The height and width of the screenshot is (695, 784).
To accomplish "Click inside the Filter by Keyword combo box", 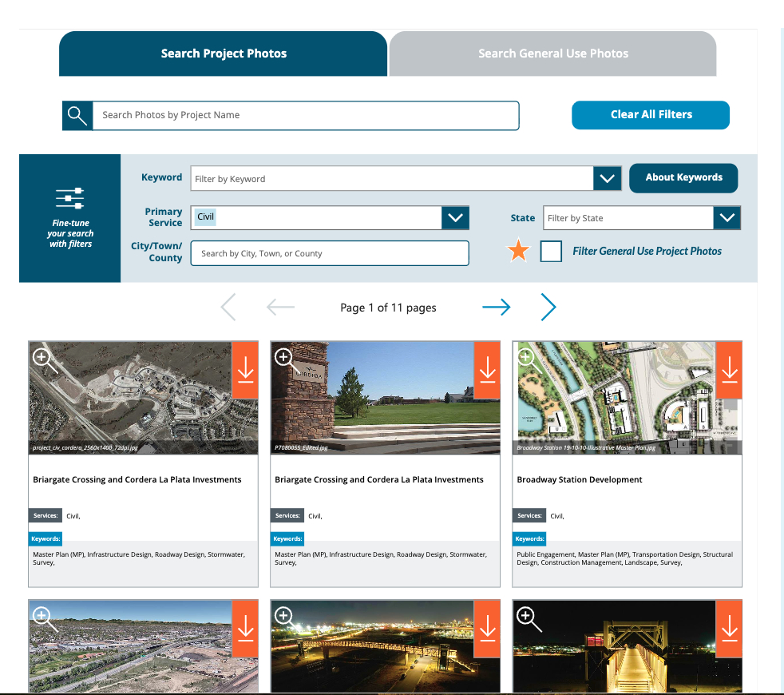I will coord(392,179).
